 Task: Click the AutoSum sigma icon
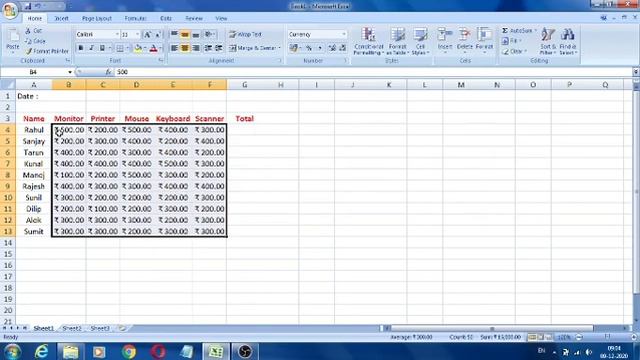coord(505,31)
